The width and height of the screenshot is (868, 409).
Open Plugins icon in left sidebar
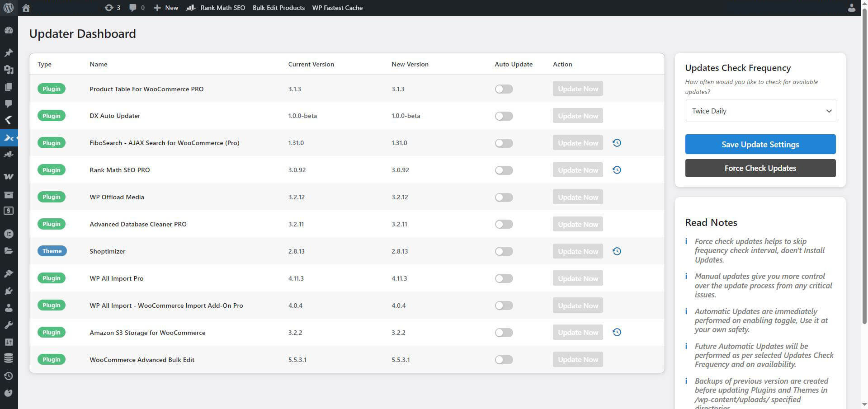(x=9, y=291)
